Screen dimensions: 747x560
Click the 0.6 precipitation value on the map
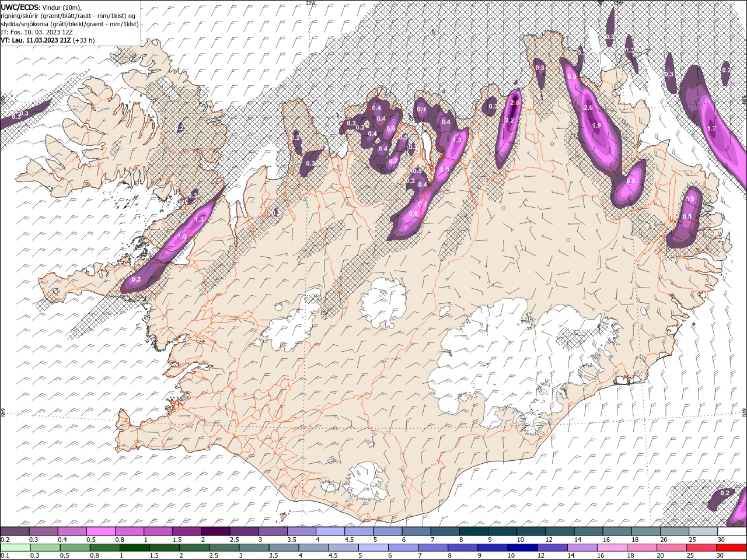coord(392,129)
